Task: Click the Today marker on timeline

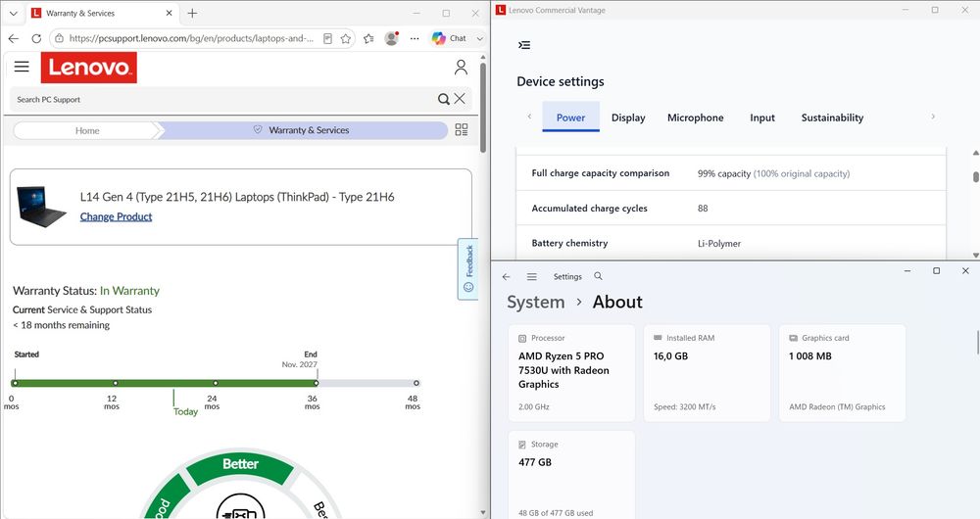Action: pyautogui.click(x=185, y=411)
